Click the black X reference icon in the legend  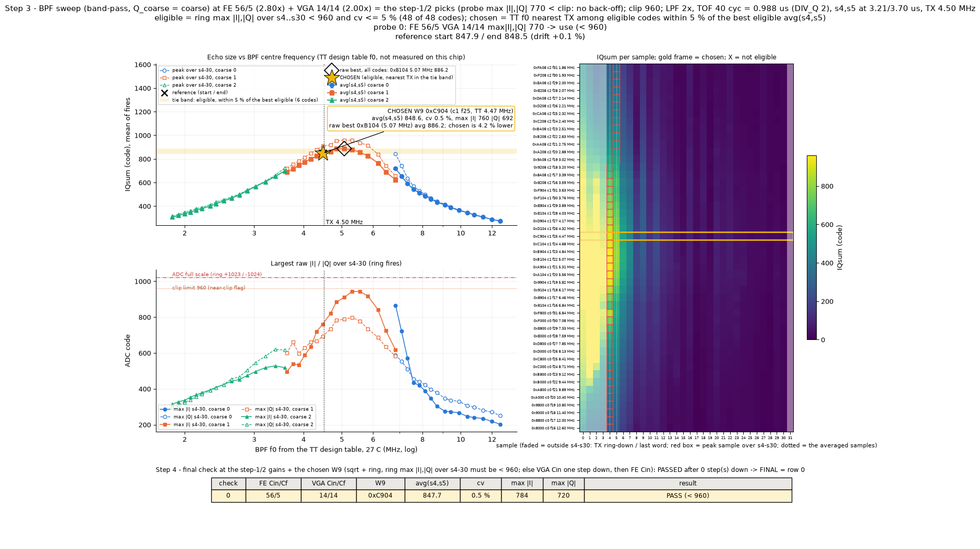tap(164, 93)
